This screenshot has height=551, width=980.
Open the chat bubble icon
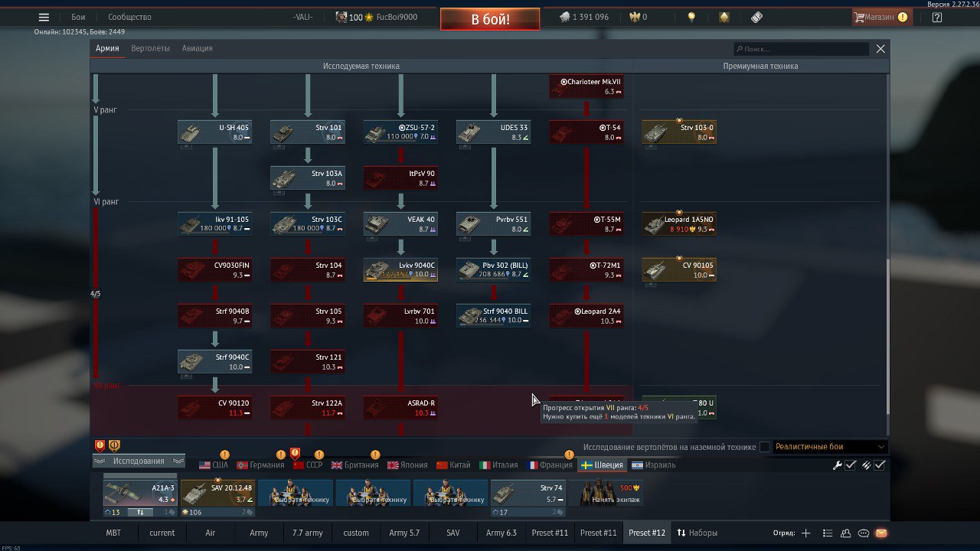pyautogui.click(x=864, y=533)
